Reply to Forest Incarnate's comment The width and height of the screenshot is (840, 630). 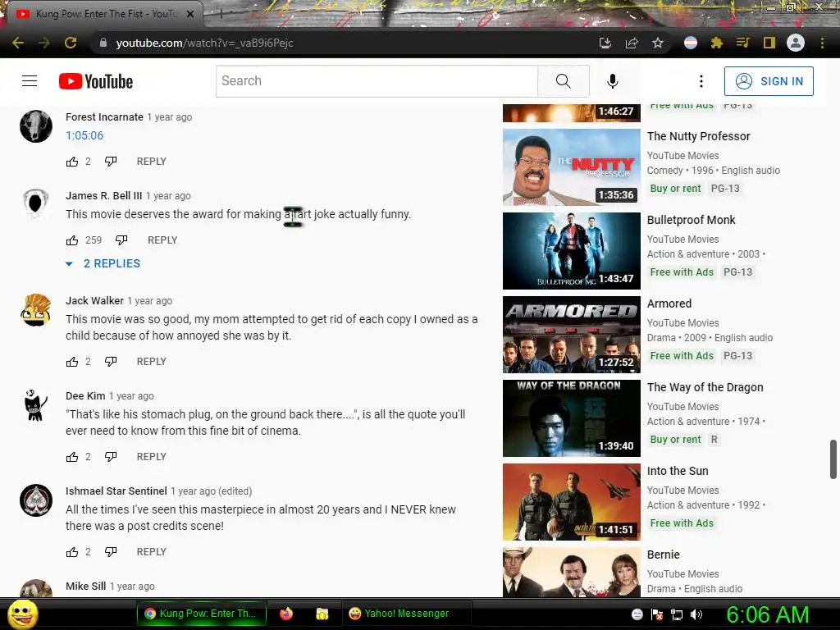152,162
